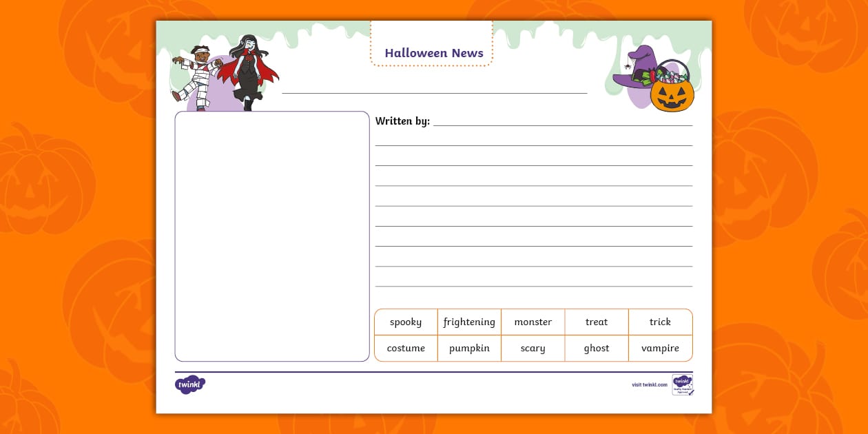
Task: Select the costume word cell
Action: pyautogui.click(x=406, y=348)
